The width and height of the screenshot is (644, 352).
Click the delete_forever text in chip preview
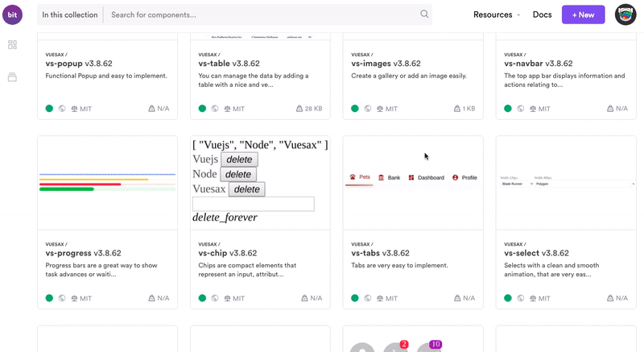click(225, 217)
